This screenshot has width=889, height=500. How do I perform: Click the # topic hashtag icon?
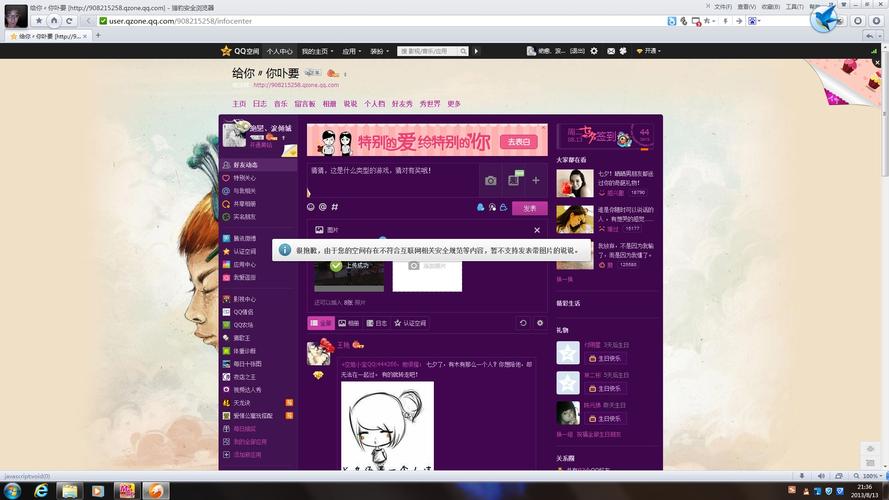click(x=335, y=207)
